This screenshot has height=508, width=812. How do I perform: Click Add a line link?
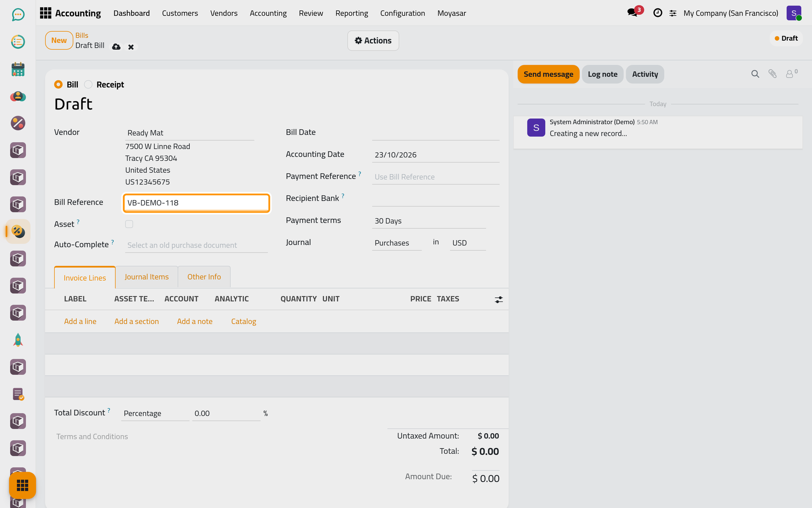tap(80, 321)
